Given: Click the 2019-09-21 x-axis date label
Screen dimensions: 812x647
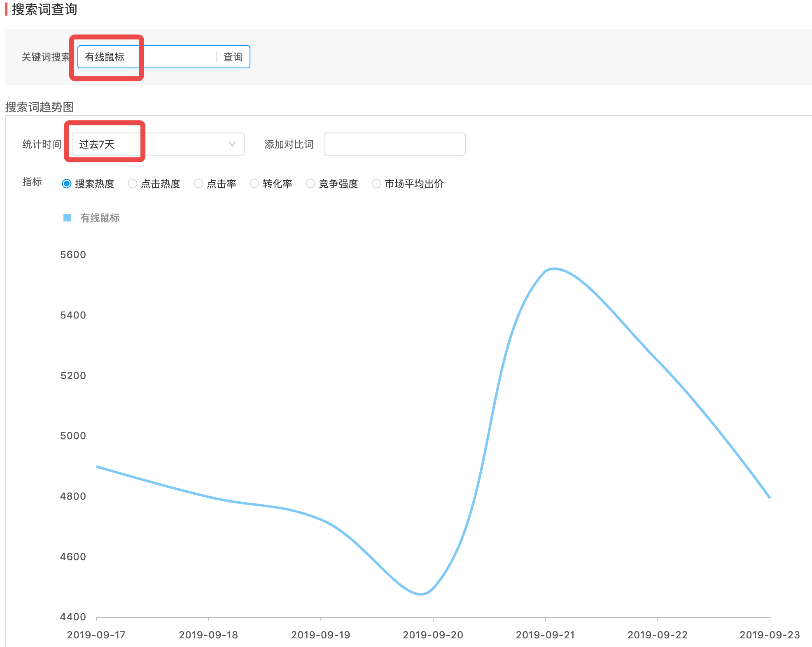Looking at the screenshot, I should [x=546, y=635].
